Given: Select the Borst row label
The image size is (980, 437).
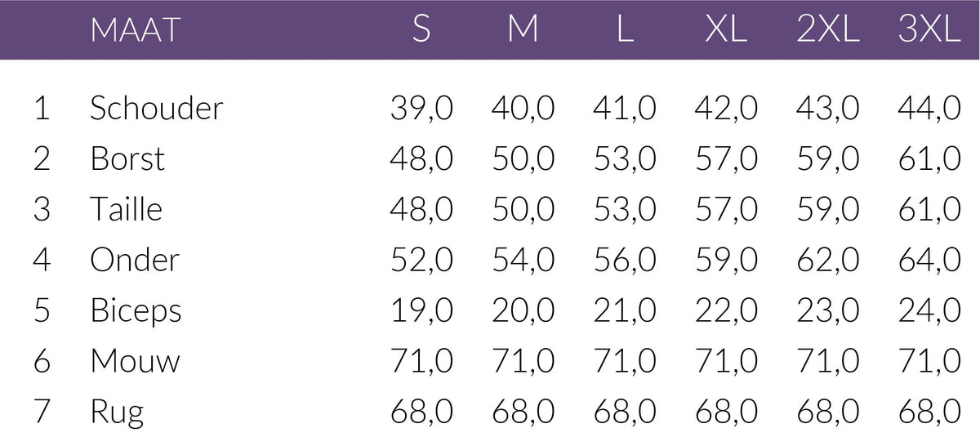Looking at the screenshot, I should click(x=127, y=158).
